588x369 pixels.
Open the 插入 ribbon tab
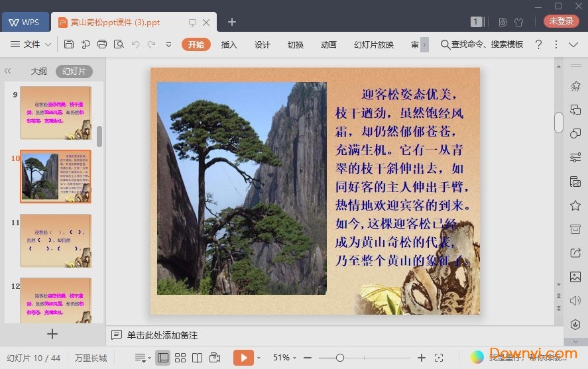tap(229, 44)
